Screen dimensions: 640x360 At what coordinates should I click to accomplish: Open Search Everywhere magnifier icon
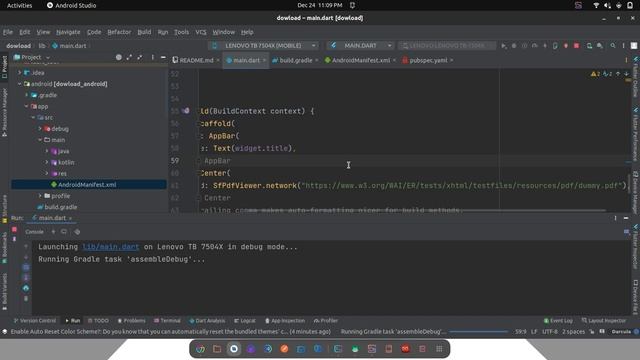click(613, 46)
